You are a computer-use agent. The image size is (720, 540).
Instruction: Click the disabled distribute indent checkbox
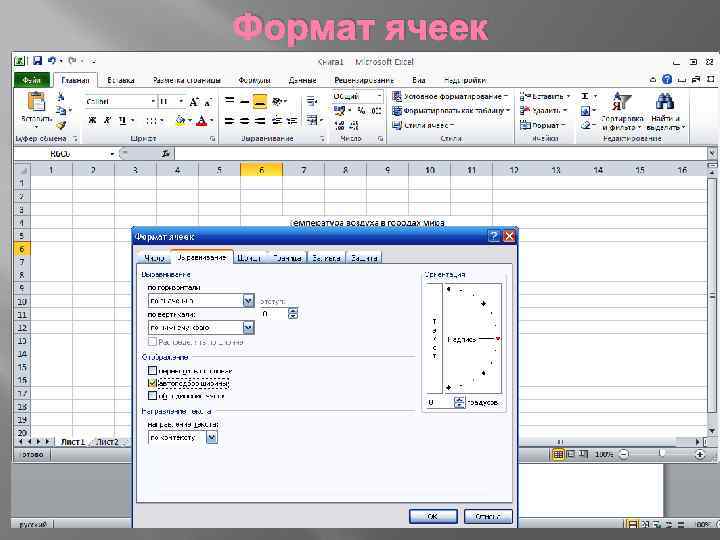click(152, 342)
